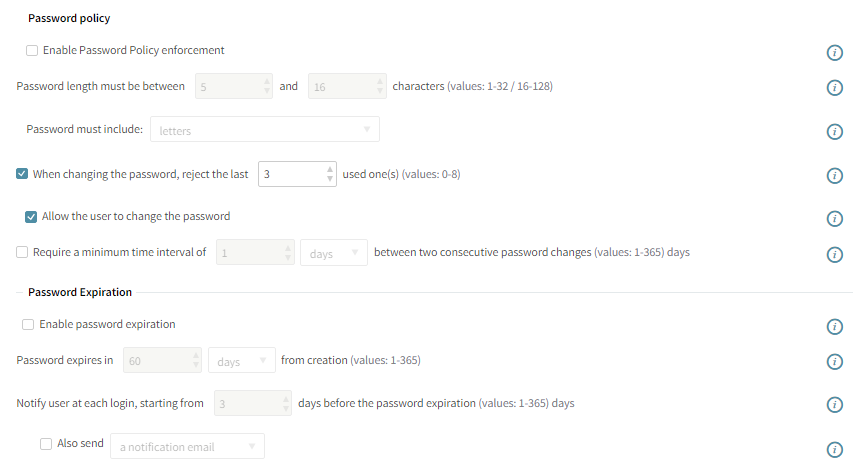Image resolution: width=853 pixels, height=471 pixels.
Task: Open the days unit dropdown for password expiry
Action: pos(241,361)
